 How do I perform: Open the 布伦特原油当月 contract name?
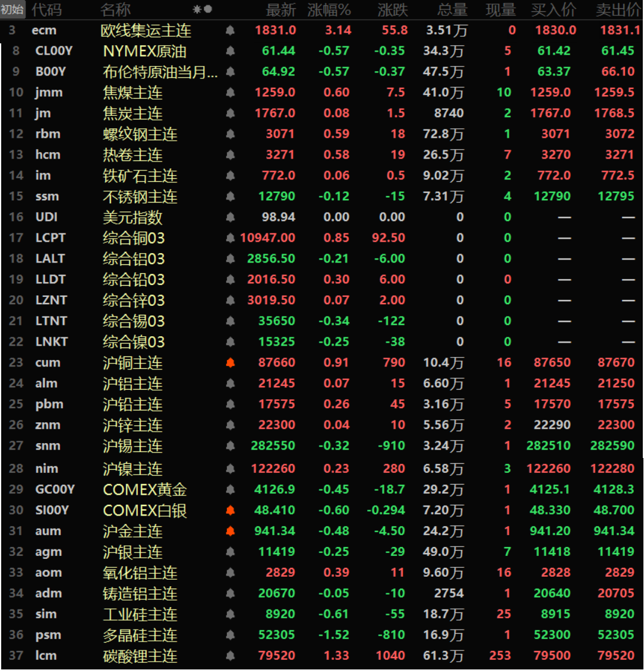[160, 72]
